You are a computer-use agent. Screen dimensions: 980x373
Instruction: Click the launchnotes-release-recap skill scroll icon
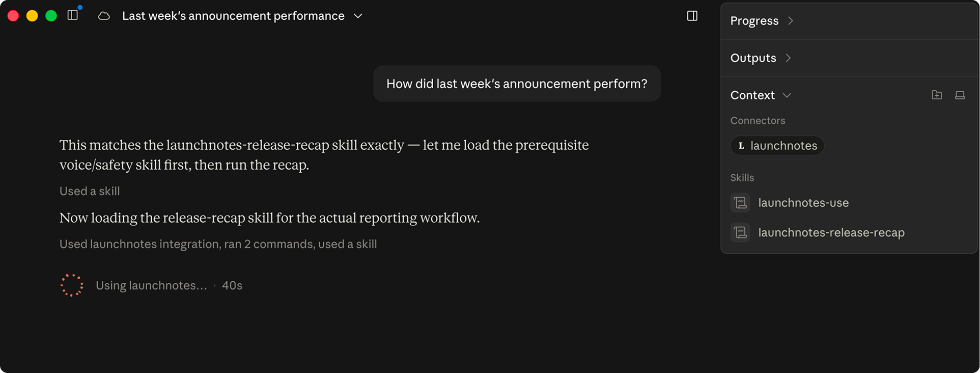click(740, 232)
